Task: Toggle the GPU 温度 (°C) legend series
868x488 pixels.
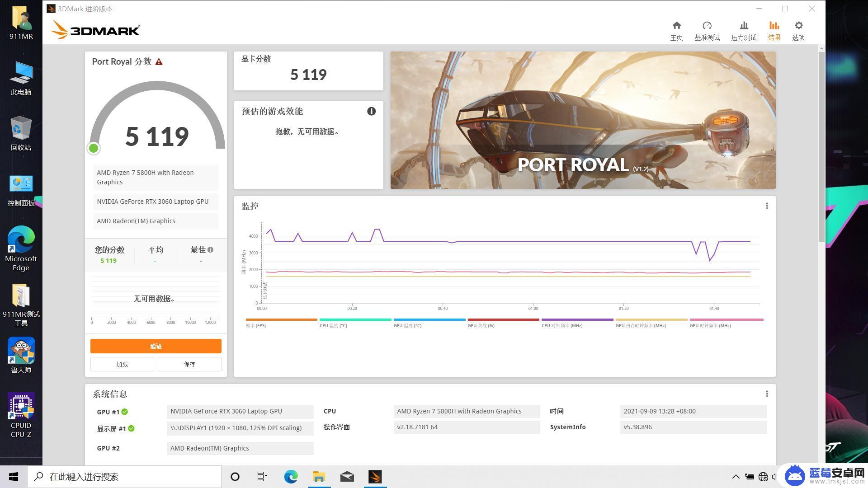Action: (429, 323)
